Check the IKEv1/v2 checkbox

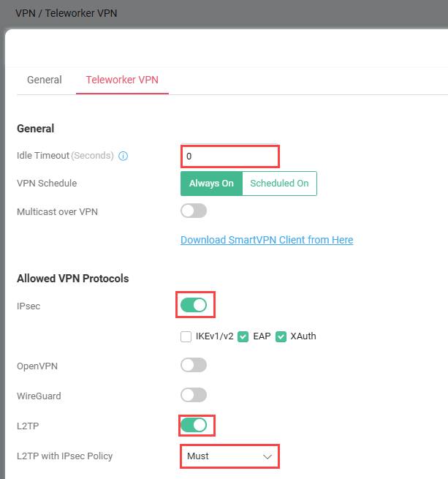click(x=186, y=336)
